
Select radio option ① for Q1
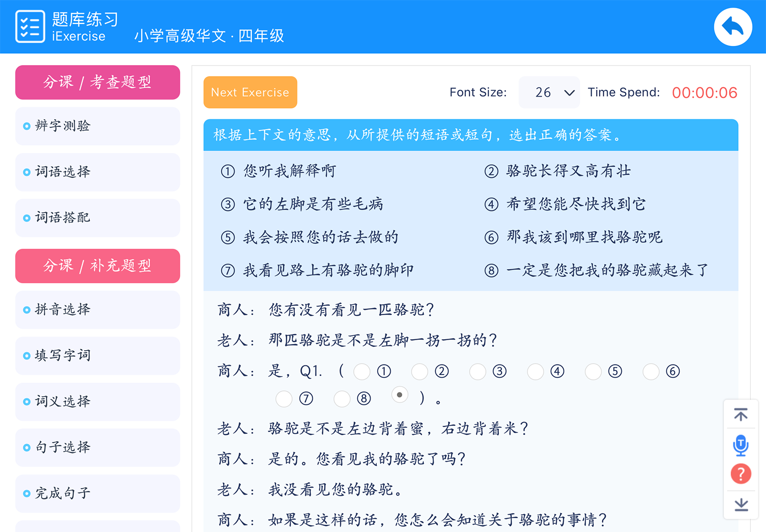[x=362, y=371]
